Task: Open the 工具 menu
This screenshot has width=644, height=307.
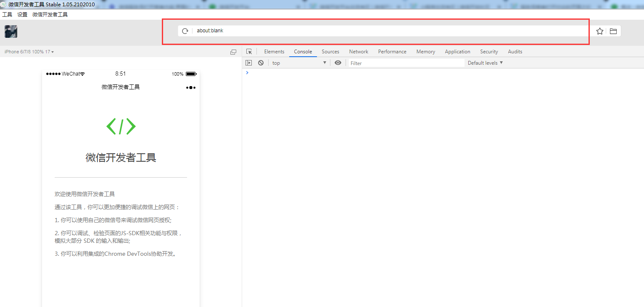Action: tap(7, 14)
